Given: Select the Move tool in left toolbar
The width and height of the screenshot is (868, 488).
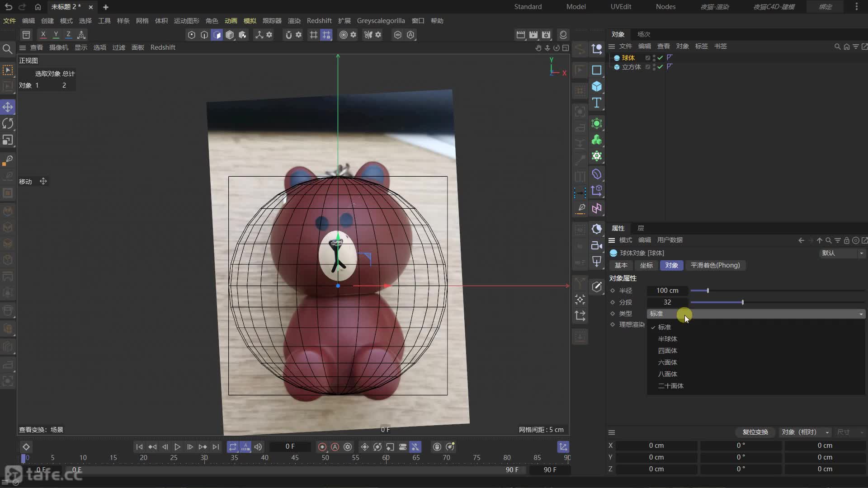Looking at the screenshot, I should (x=8, y=107).
